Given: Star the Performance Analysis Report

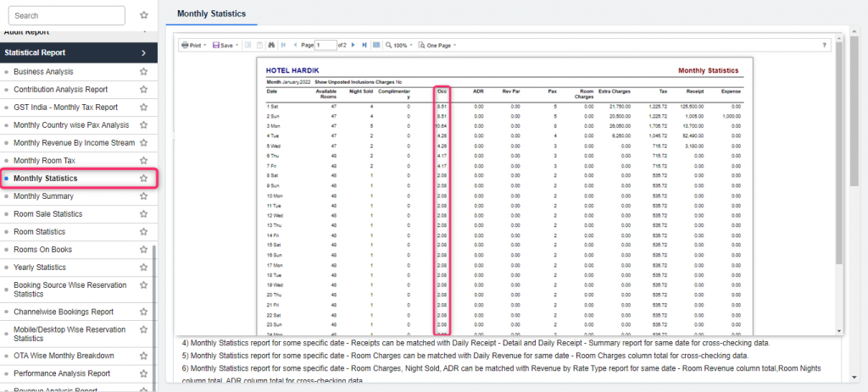Looking at the screenshot, I should click(144, 373).
